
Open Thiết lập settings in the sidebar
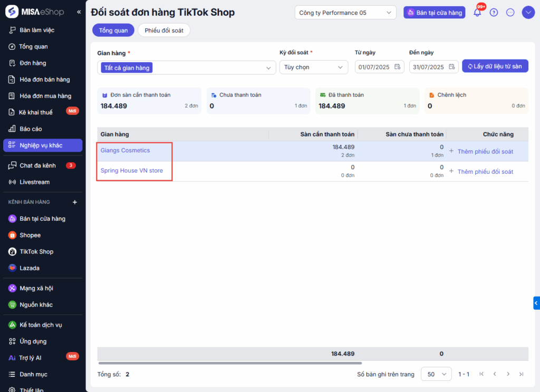click(x=31, y=389)
